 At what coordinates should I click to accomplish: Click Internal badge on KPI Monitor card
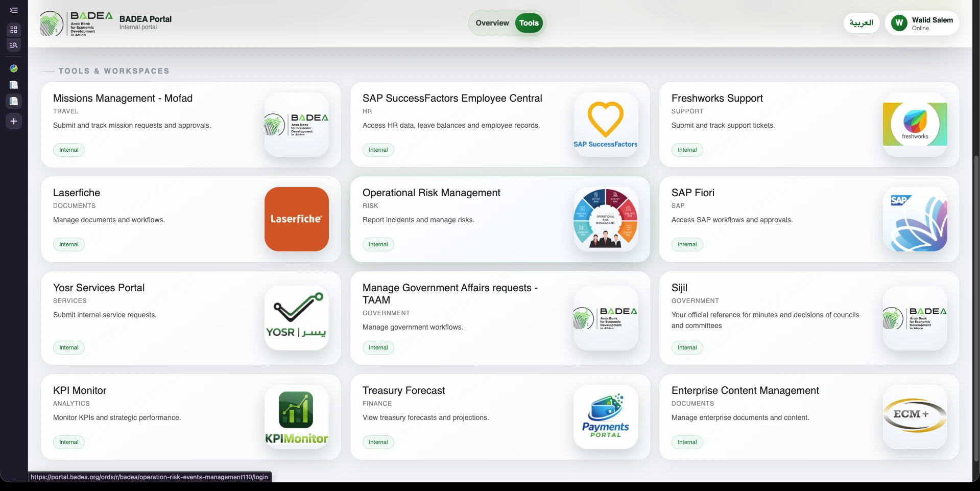(69, 442)
